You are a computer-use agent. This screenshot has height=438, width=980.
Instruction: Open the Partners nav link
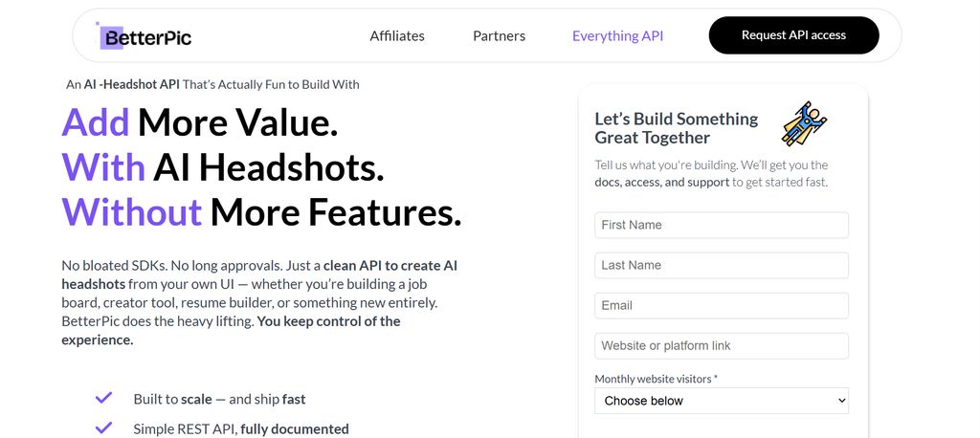pos(499,36)
